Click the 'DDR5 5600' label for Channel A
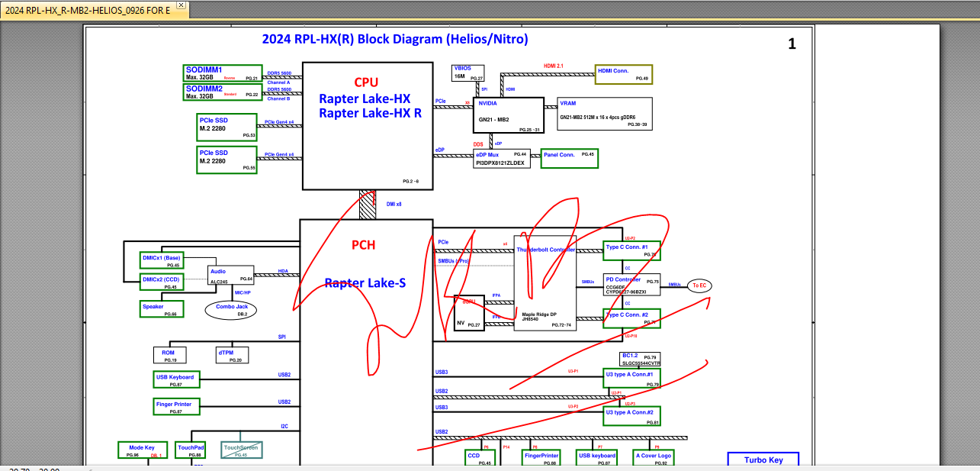 [x=279, y=73]
